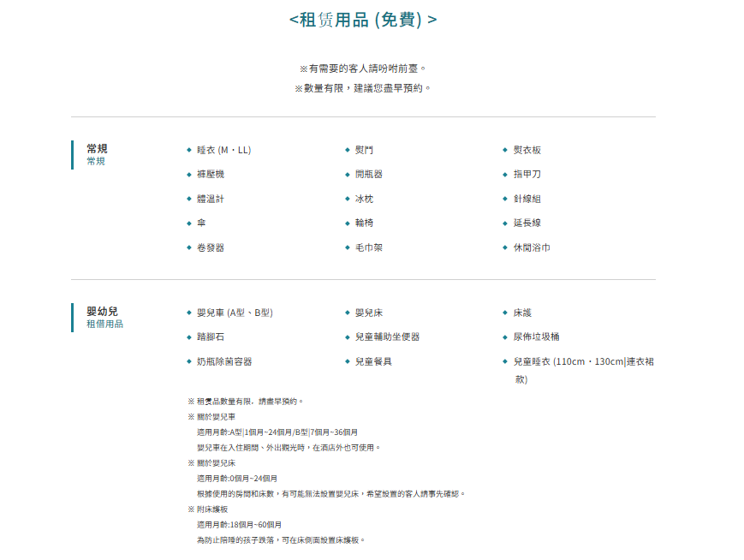Click the line 適用月齡:18個月~60個月
Viewport: 744px width, 560px height.
239,525
